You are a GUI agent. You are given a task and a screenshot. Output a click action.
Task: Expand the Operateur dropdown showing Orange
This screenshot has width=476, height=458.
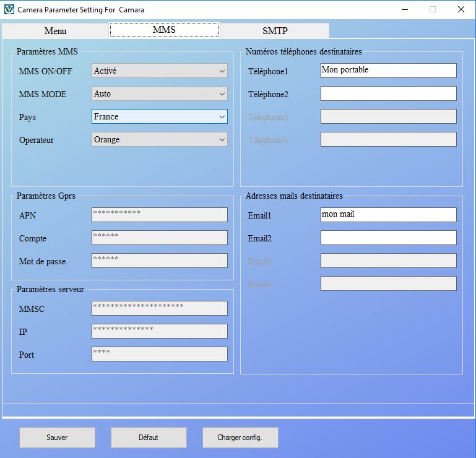coord(159,140)
